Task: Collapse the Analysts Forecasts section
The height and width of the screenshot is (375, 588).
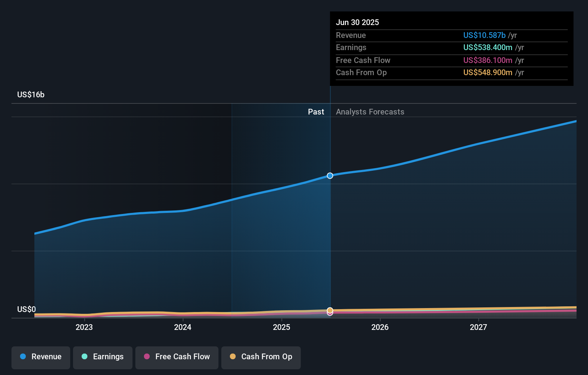Action: click(x=370, y=112)
